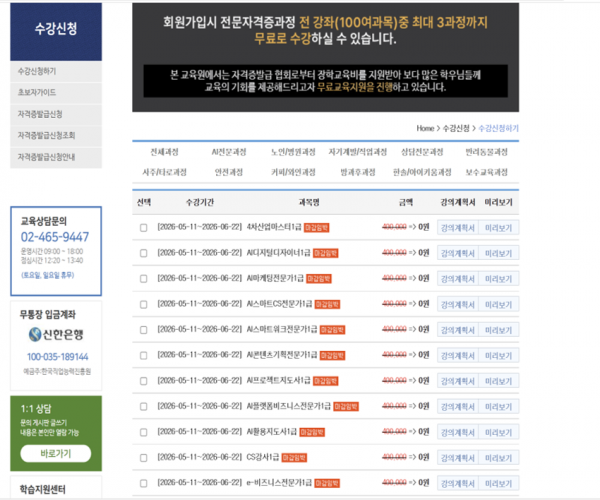
Task: Open the 노인/병원과정 category
Action: click(293, 152)
